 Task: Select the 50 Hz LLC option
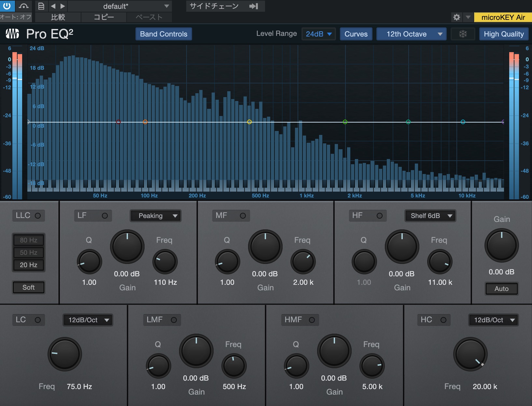point(29,253)
